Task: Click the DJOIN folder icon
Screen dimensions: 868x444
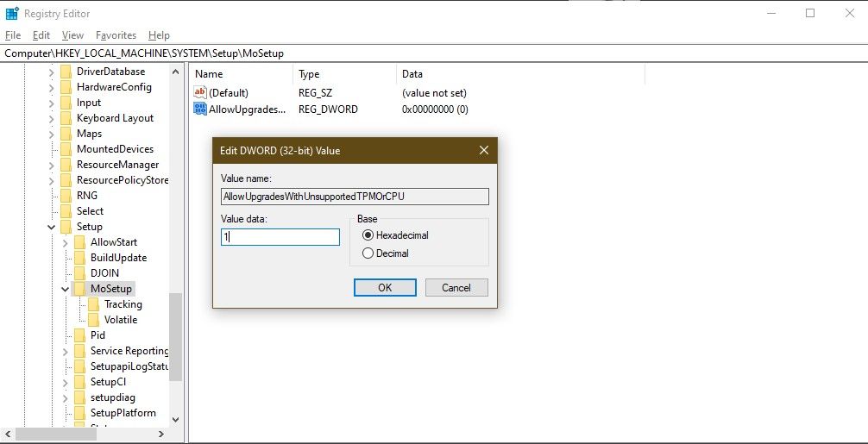Action: pos(79,272)
